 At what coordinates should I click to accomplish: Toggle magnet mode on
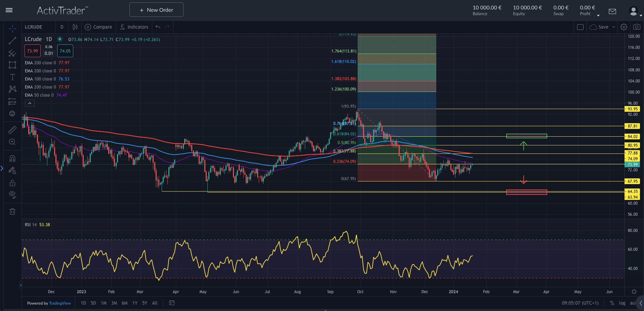click(12, 158)
